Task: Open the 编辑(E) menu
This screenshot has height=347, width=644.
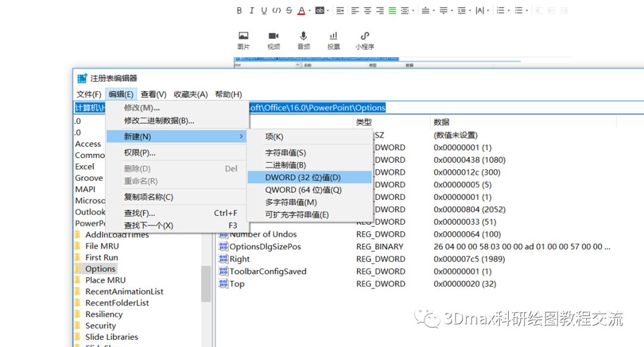Action: [120, 94]
